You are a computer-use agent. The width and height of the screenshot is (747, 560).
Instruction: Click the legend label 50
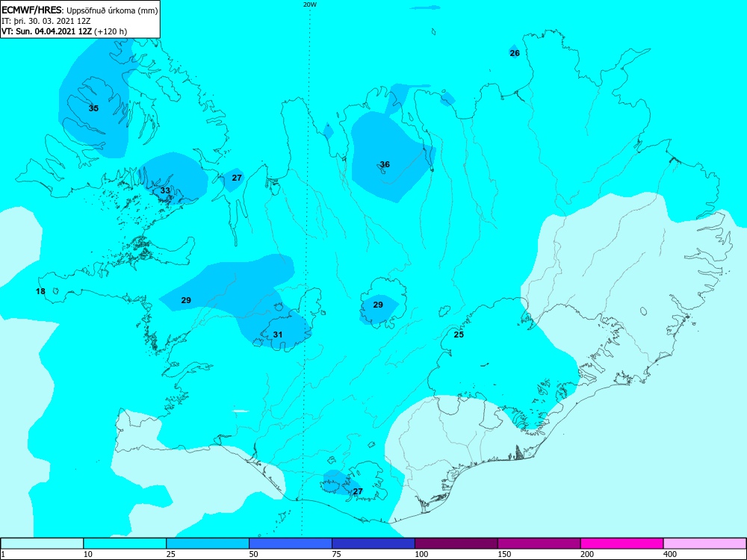(x=253, y=554)
